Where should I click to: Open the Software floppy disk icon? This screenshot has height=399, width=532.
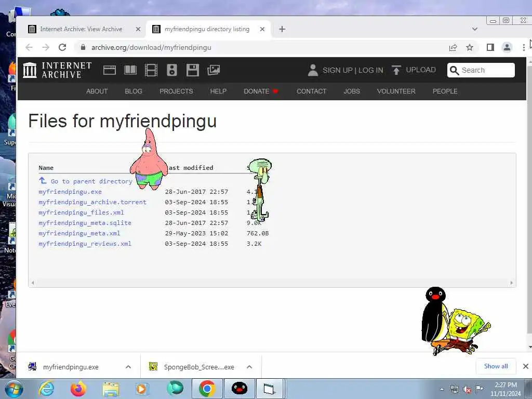click(x=193, y=70)
